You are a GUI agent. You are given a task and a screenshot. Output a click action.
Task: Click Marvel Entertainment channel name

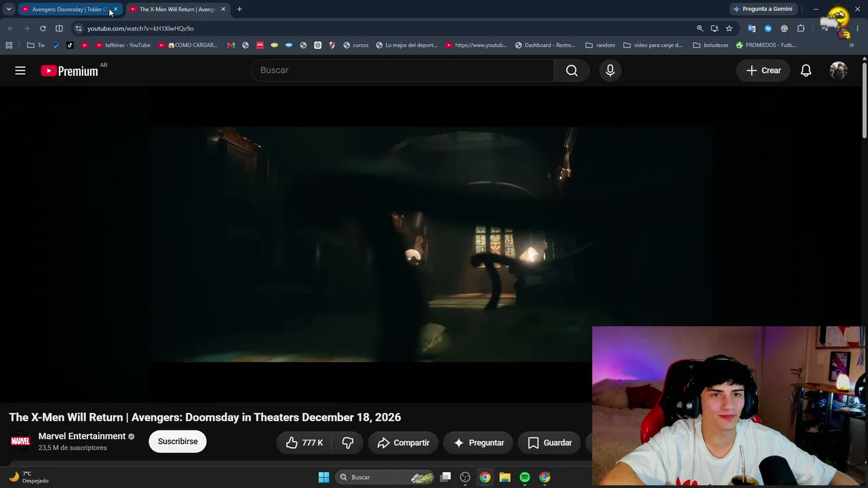click(82, 436)
